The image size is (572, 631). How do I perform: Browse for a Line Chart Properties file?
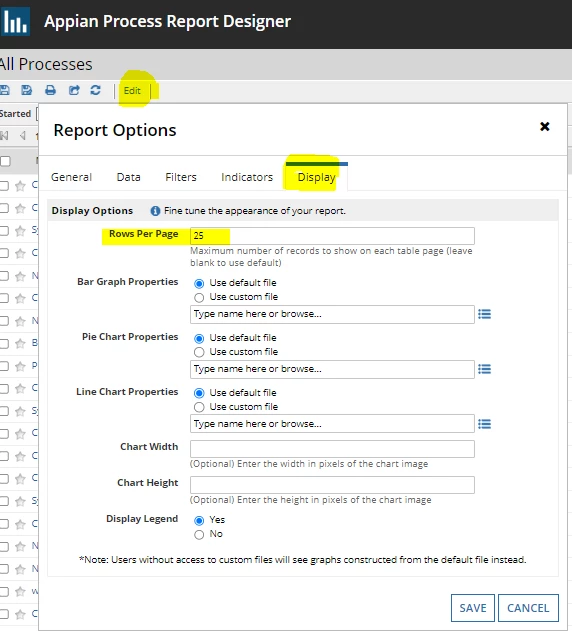484,424
